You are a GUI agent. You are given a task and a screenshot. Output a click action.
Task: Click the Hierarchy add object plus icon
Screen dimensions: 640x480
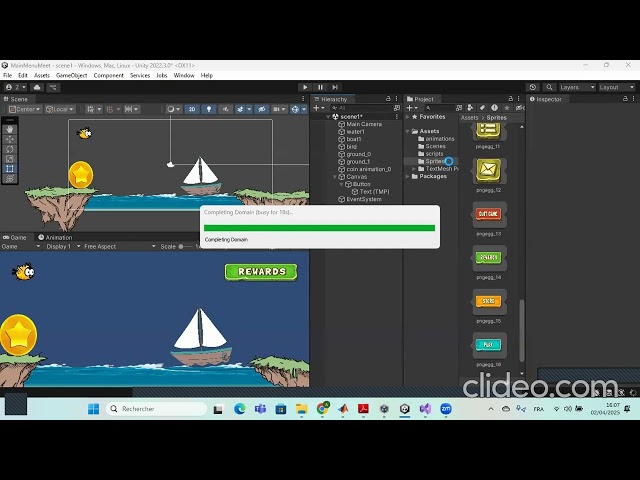318,108
